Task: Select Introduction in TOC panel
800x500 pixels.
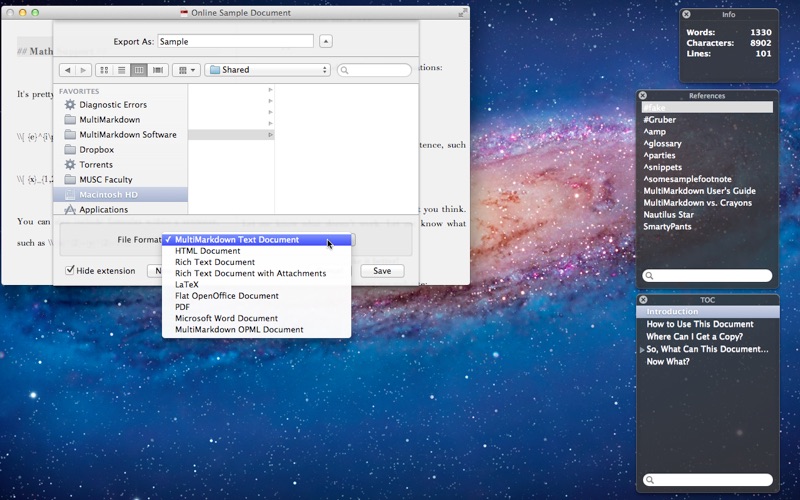Action: (x=708, y=312)
